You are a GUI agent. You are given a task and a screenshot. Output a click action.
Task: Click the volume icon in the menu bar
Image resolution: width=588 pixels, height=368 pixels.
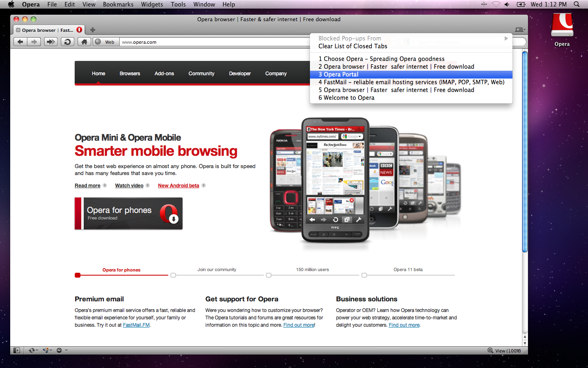(507, 4)
